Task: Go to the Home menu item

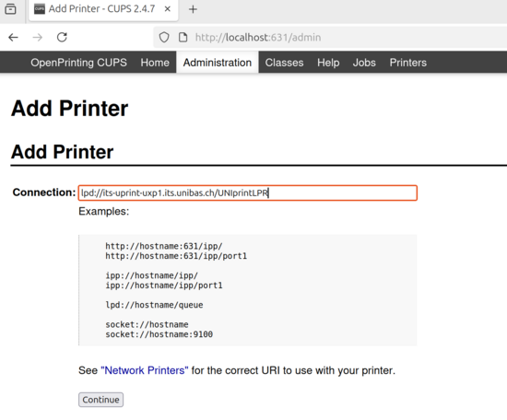Action: click(x=155, y=63)
